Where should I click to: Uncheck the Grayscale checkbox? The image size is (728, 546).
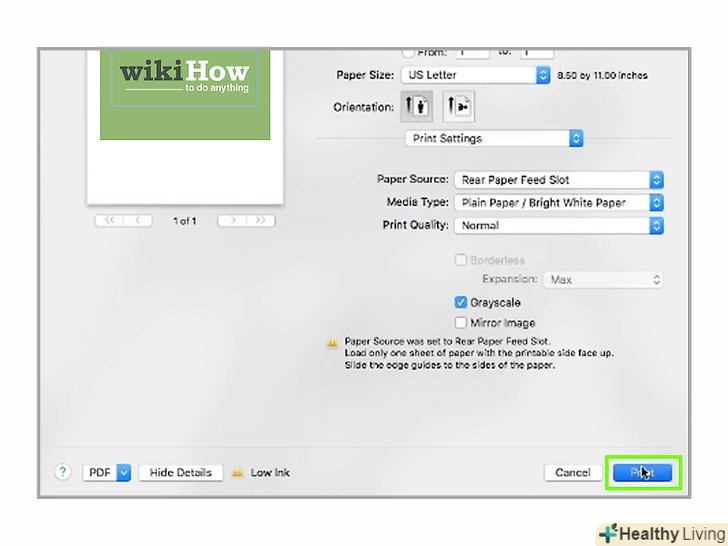(x=460, y=302)
